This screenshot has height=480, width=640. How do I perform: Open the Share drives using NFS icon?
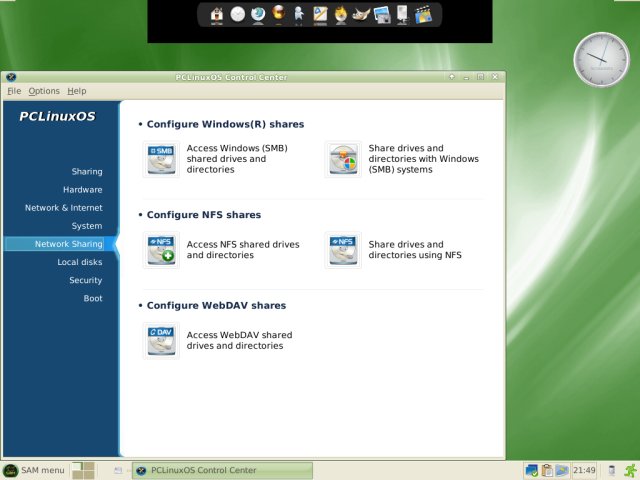[343, 250]
